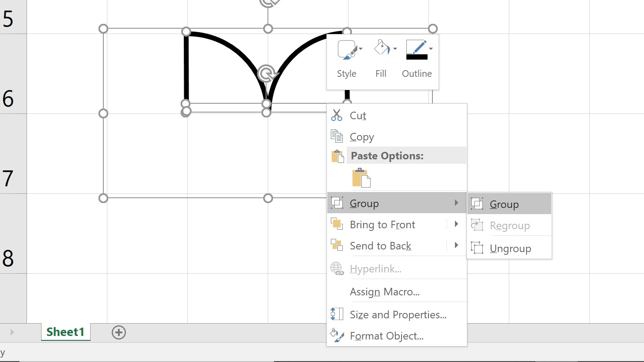
Task: Click the Ungroup icon in the submenu
Action: click(x=477, y=248)
